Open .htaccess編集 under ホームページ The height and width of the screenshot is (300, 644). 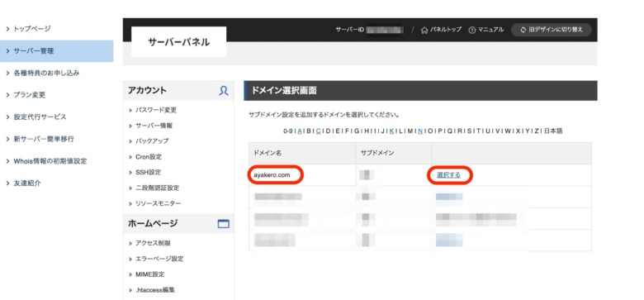click(x=155, y=290)
